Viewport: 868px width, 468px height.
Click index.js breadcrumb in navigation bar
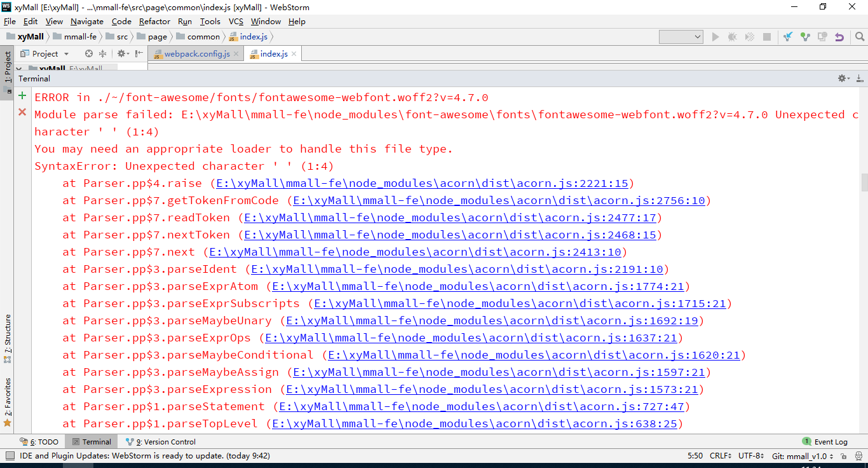(248, 37)
